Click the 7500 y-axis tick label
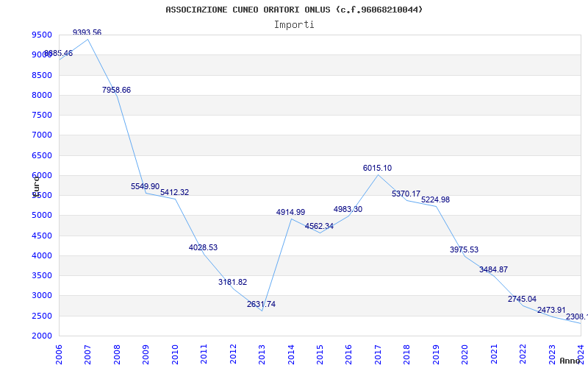The height and width of the screenshot is (368, 588). point(42,116)
